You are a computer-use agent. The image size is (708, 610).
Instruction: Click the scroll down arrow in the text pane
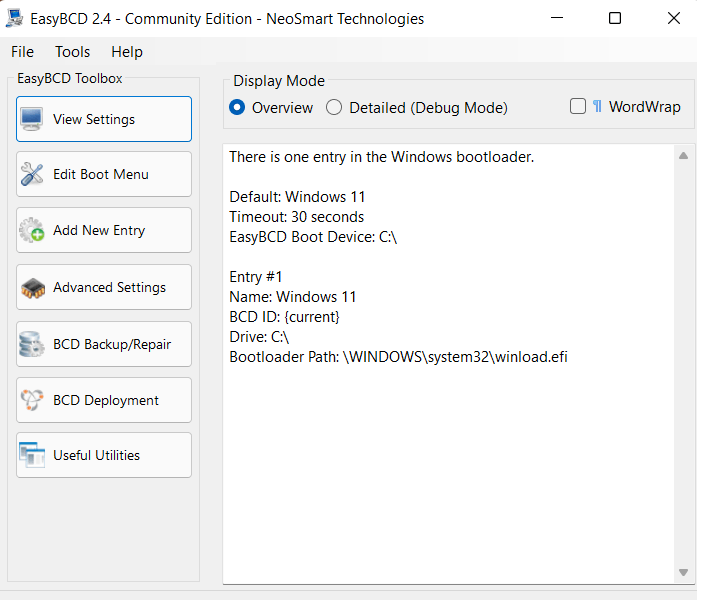coord(684,572)
